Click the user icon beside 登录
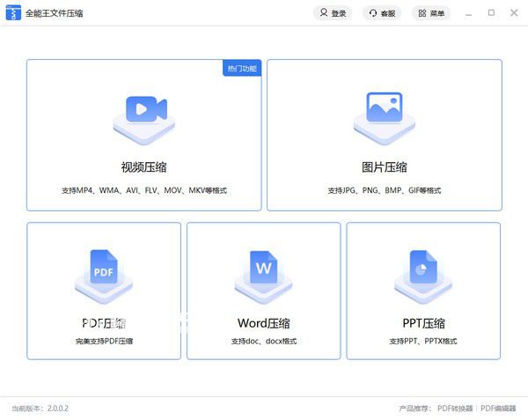This screenshot has height=420, width=528. click(324, 13)
